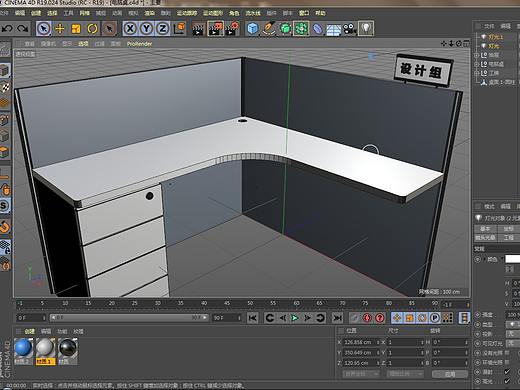520x390 pixels.
Task: Open the shadow (投影) dropdown
Action: point(513,334)
